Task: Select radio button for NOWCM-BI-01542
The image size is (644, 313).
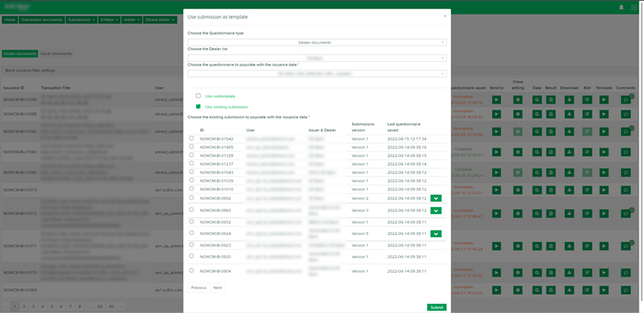Action: tap(192, 138)
